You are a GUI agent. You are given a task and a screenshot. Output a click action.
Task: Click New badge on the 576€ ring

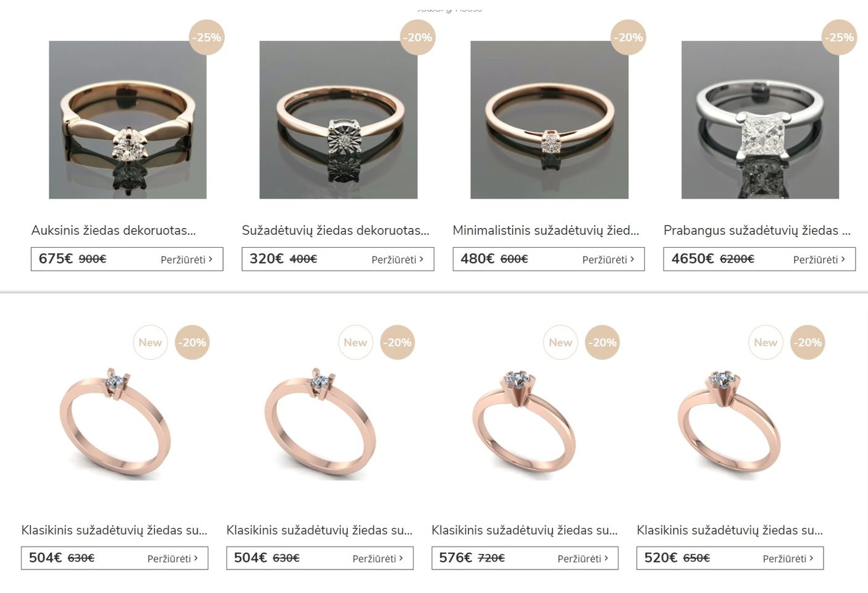coord(560,342)
